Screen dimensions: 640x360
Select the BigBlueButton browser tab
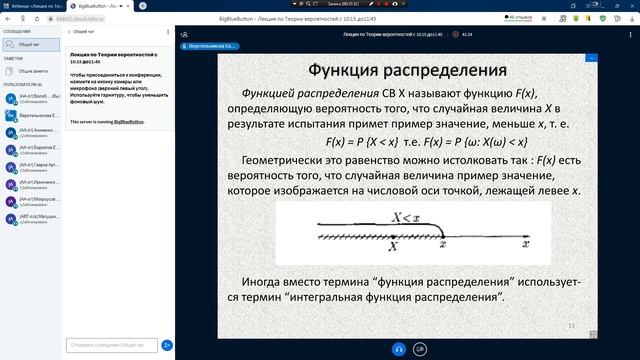coord(99,6)
